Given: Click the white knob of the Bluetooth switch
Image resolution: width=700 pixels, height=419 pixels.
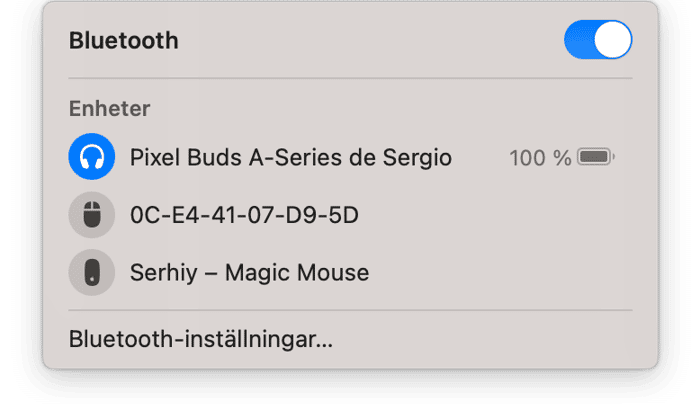Looking at the screenshot, I should (x=612, y=40).
